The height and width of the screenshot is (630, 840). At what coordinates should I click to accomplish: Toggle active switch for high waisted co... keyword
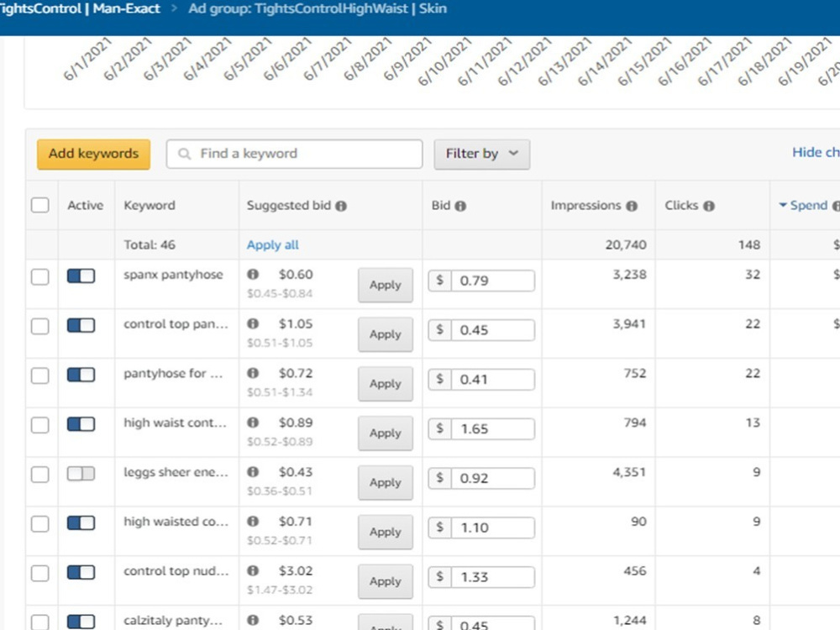pyautogui.click(x=81, y=522)
